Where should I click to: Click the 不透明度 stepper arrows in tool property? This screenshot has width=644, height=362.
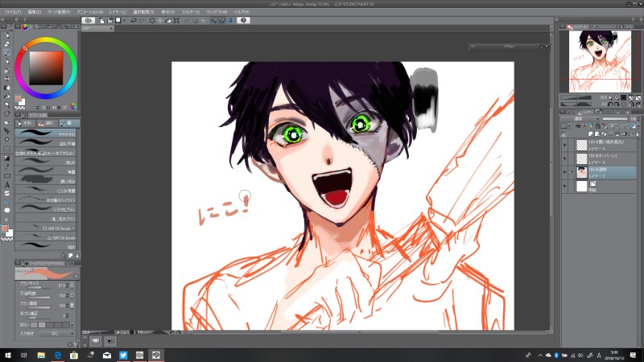(68, 295)
